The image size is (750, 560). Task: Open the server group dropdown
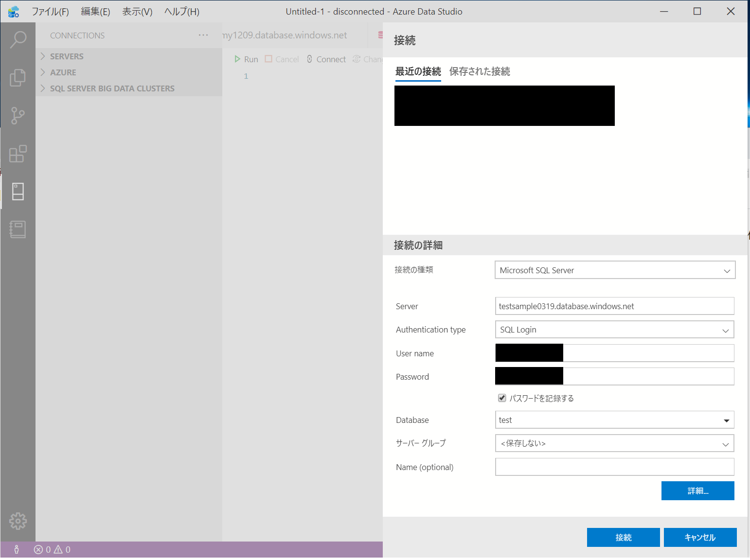coord(615,443)
